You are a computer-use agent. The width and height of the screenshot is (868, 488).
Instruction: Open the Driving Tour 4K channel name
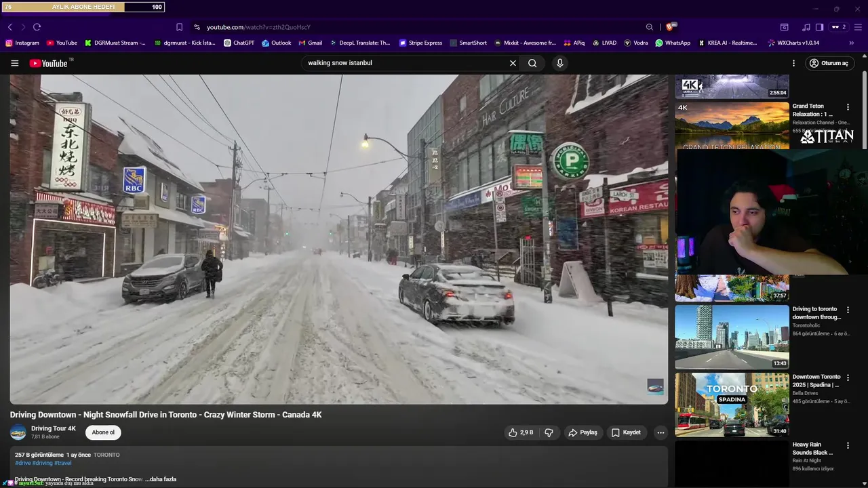(x=54, y=428)
